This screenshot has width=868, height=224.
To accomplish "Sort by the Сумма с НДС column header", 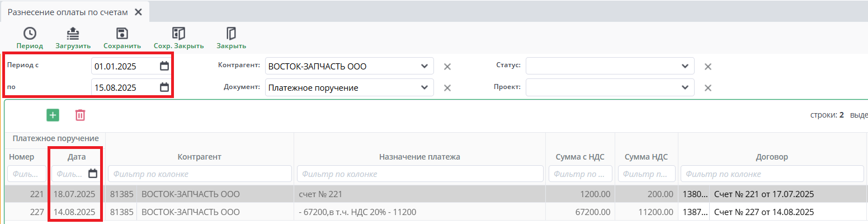I will point(580,157).
